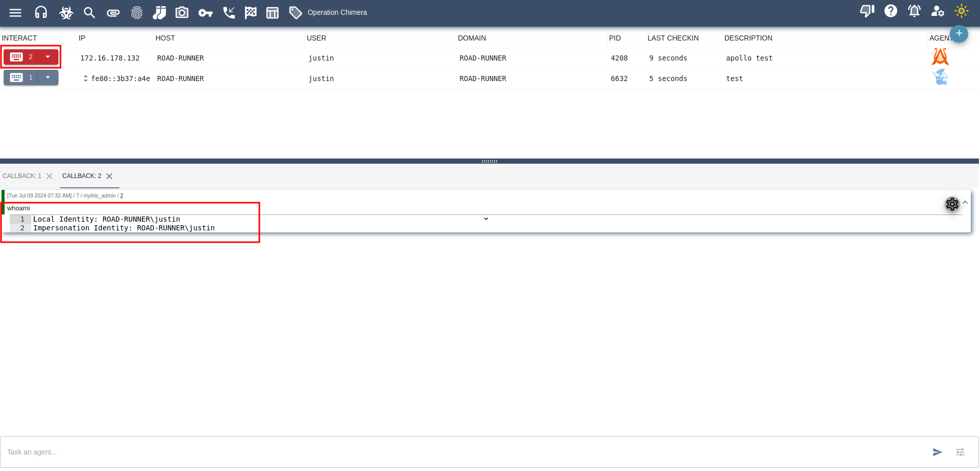Open the hamburger navigation menu
Viewport: 980px width, 471px height.
coord(15,12)
